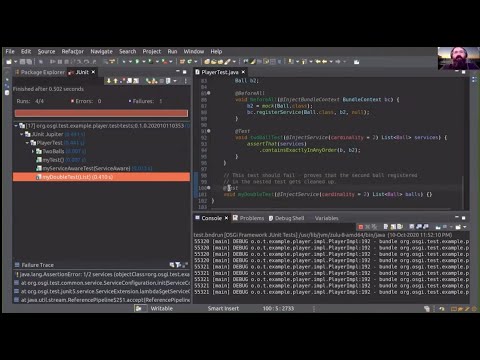Screen dimensions: 480x360
Task: Toggle JUnit scroll lock button
Action: pyautogui.click(x=129, y=81)
